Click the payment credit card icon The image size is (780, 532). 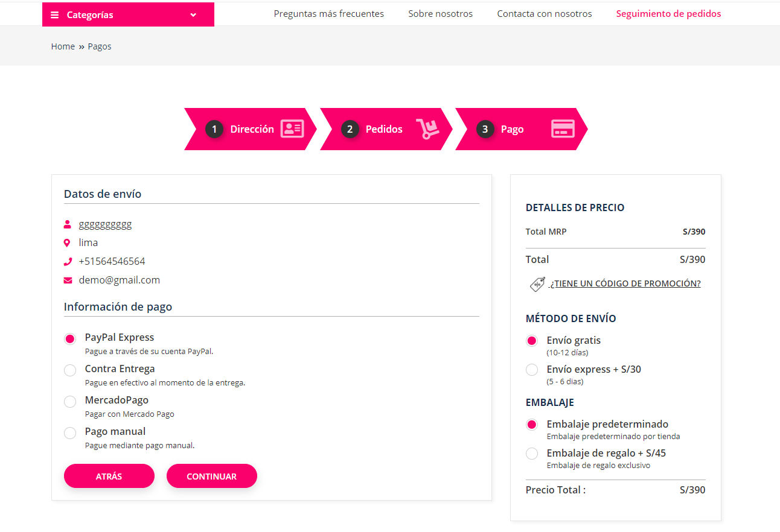click(563, 128)
